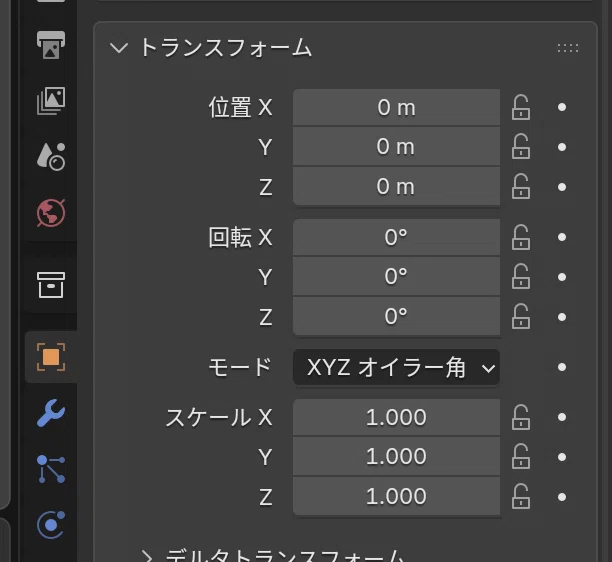
Task: Edit the rotation Z field above モード
Action: [396, 316]
